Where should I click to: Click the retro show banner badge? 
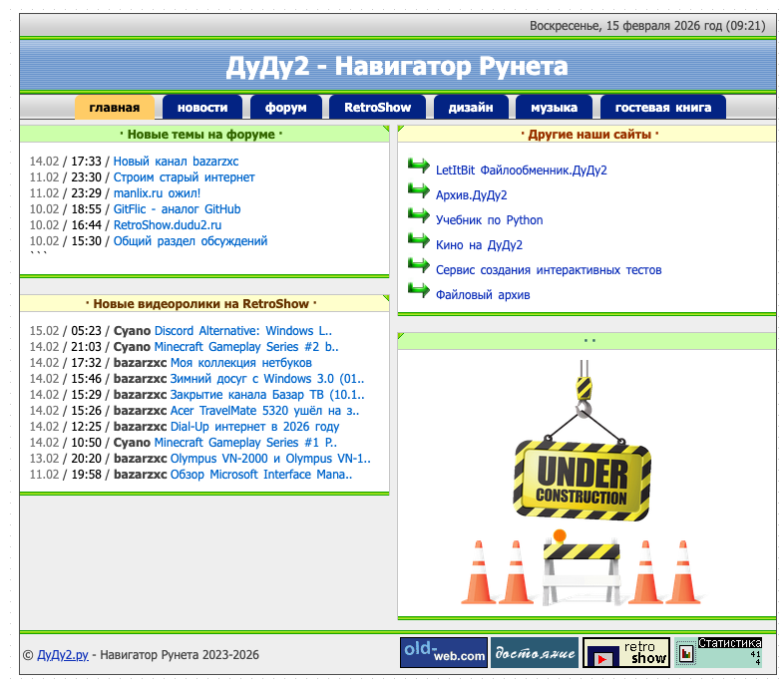(x=625, y=653)
